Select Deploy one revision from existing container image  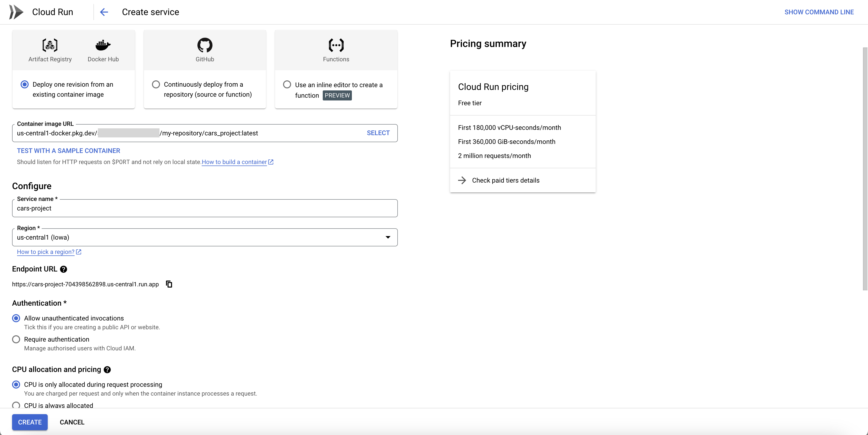coord(25,84)
